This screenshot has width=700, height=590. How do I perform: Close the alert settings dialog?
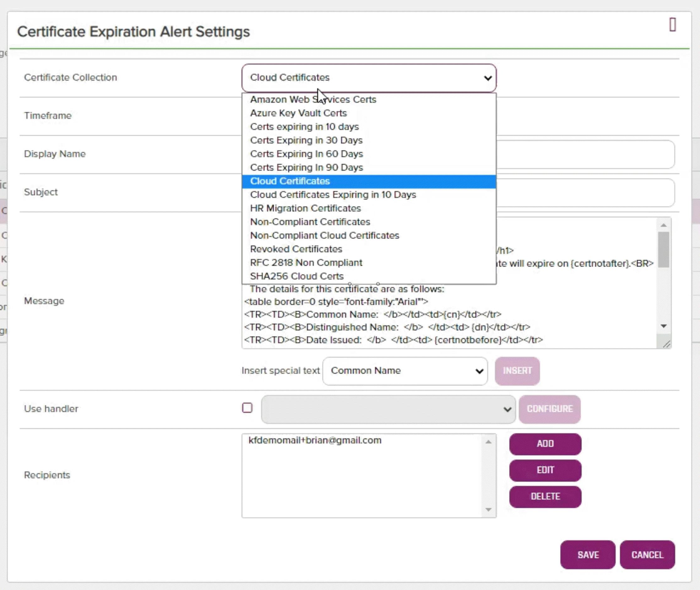click(672, 25)
